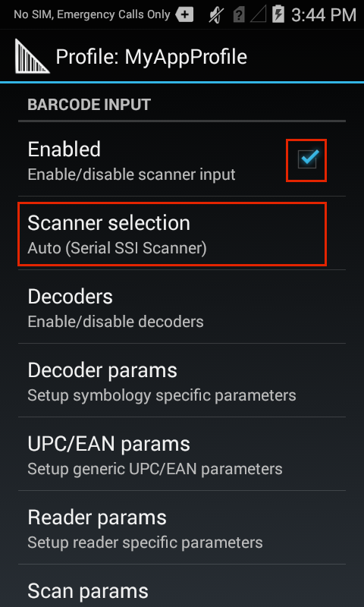Screen dimensions: 364x607
Task: Tap 'Setup symbology specific parameters' description
Action: [162, 395]
